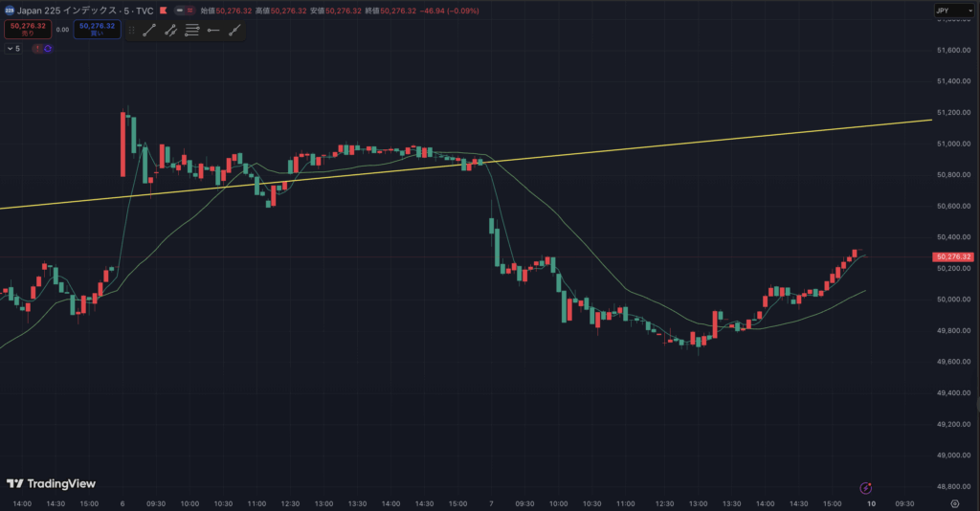
Task: Click the purple refresh indicator icon
Action: click(x=47, y=48)
